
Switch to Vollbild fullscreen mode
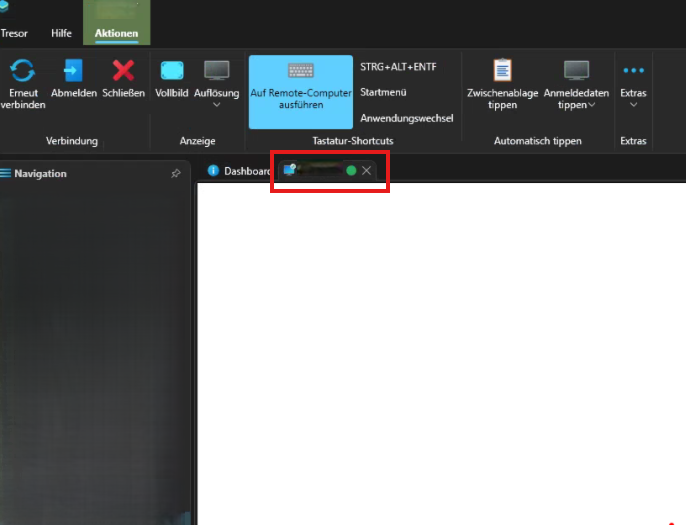click(172, 70)
